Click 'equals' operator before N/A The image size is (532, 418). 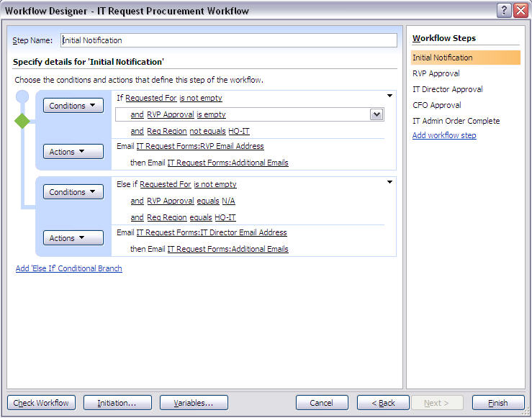pyautogui.click(x=208, y=201)
